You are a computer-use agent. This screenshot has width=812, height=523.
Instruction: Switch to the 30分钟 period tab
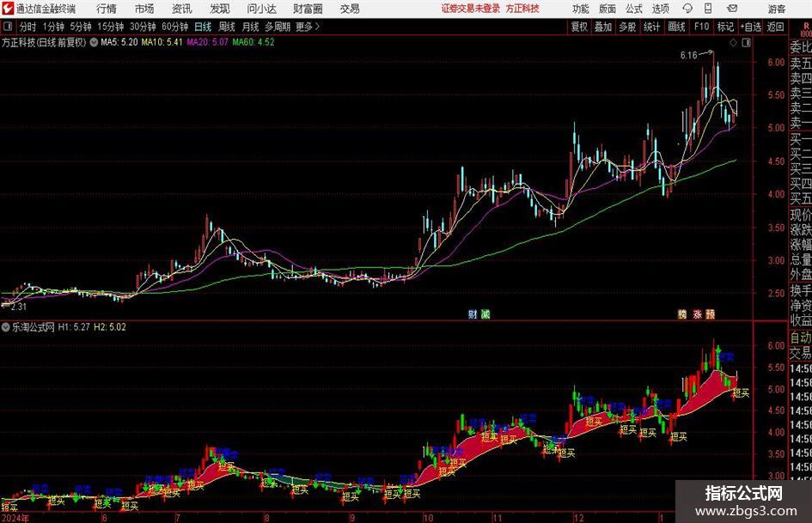[x=143, y=27]
